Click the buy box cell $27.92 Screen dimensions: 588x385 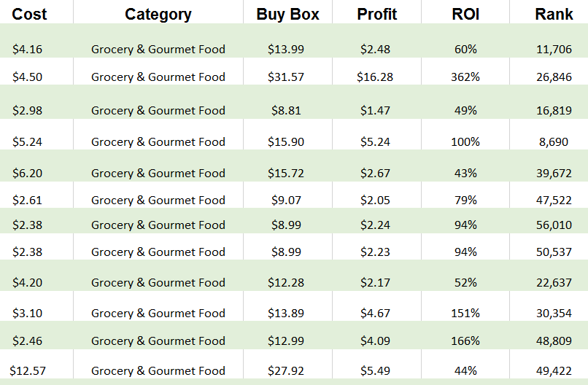(286, 371)
